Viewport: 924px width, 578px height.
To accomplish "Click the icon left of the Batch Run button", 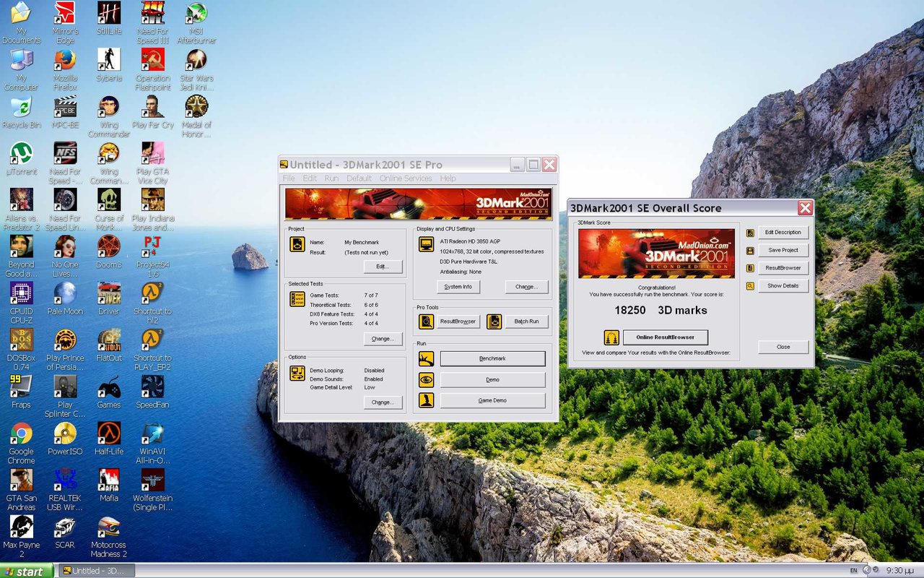I will (x=494, y=322).
